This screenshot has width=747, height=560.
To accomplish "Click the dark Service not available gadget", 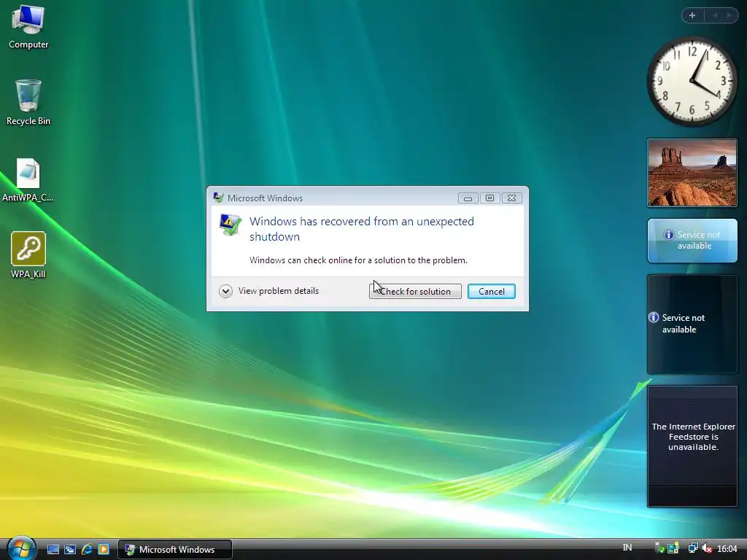I will coord(692,324).
